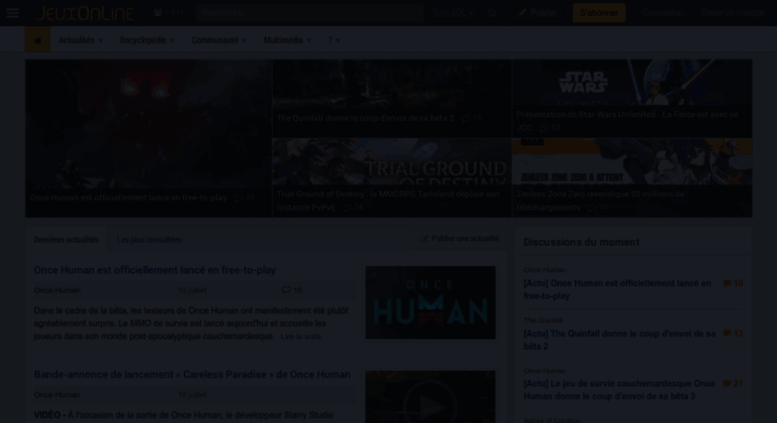Expand the question mark help menu
This screenshot has width=777, height=423.
334,40
